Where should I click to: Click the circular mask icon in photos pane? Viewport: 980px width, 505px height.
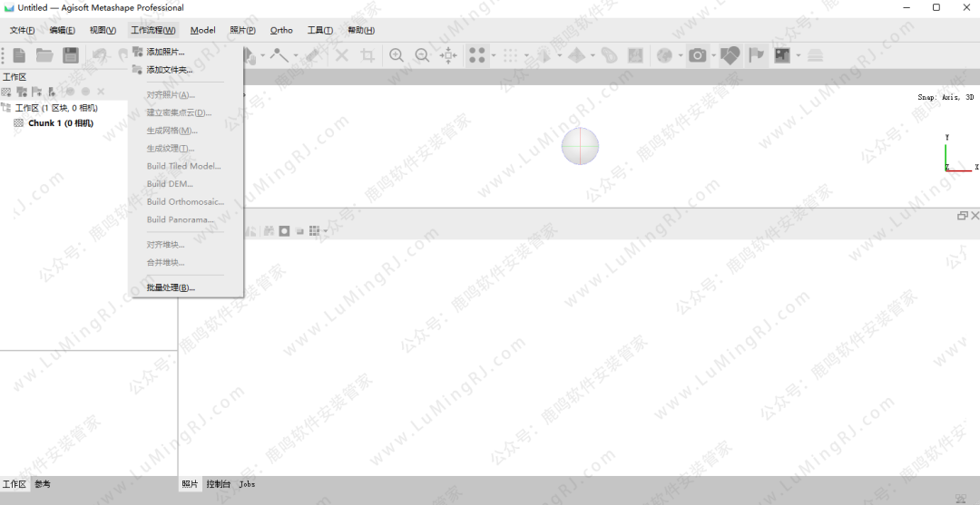point(284,231)
